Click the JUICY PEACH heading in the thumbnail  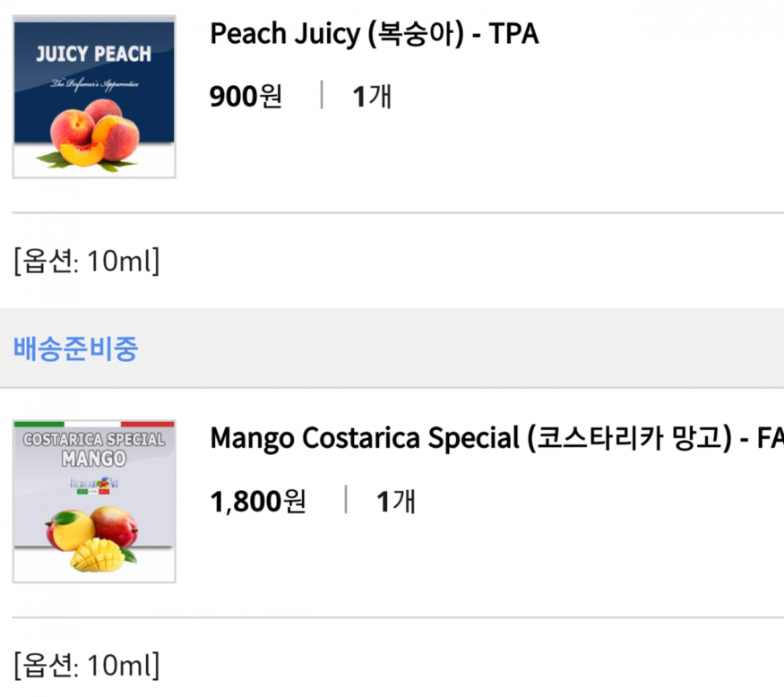click(93, 54)
